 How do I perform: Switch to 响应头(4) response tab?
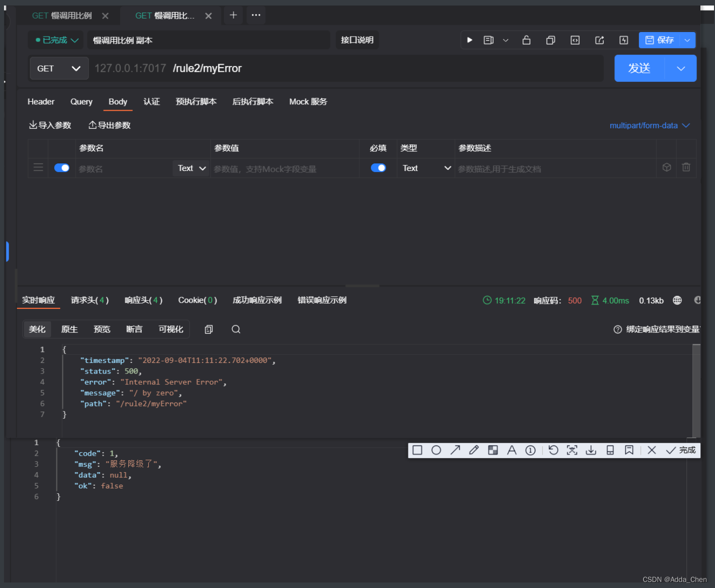coord(144,300)
